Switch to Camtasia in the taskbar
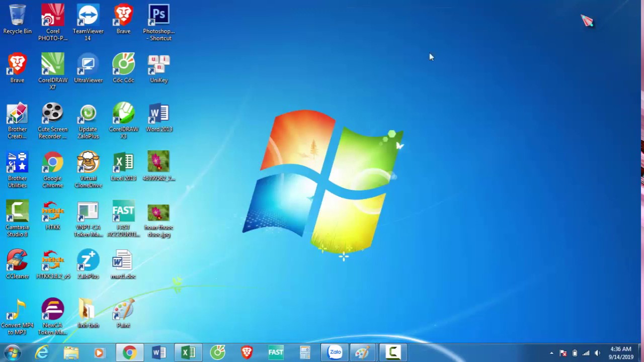 coord(392,353)
